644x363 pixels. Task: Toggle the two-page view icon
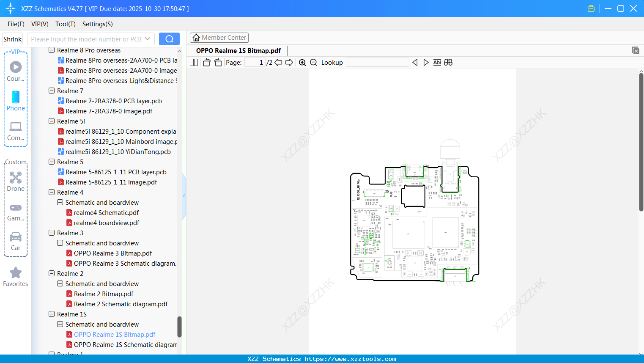194,63
